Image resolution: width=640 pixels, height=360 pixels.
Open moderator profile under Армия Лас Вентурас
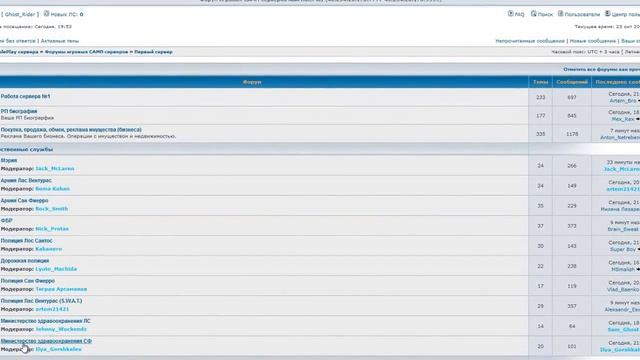(53, 189)
